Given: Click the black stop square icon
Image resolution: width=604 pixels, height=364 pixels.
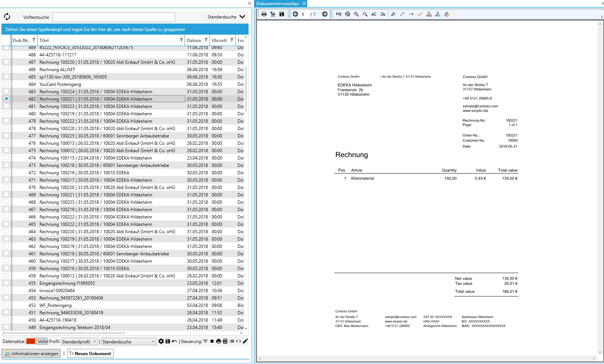Looking at the screenshot, I should click(212, 341).
